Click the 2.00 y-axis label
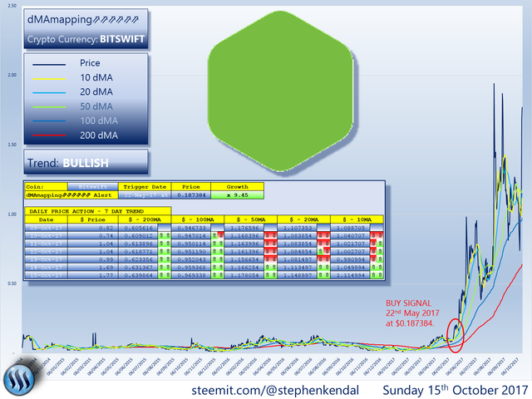Screen dimensions: 532x399 point(12,75)
